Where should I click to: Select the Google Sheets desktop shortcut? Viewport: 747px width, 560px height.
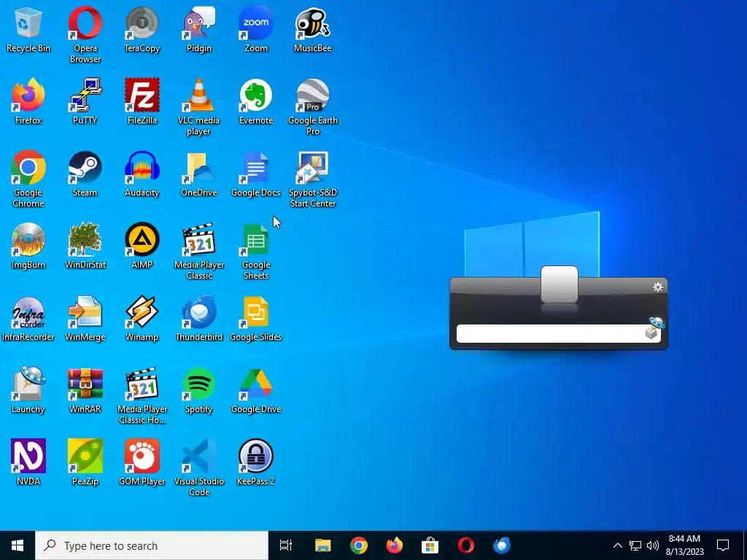pyautogui.click(x=256, y=252)
